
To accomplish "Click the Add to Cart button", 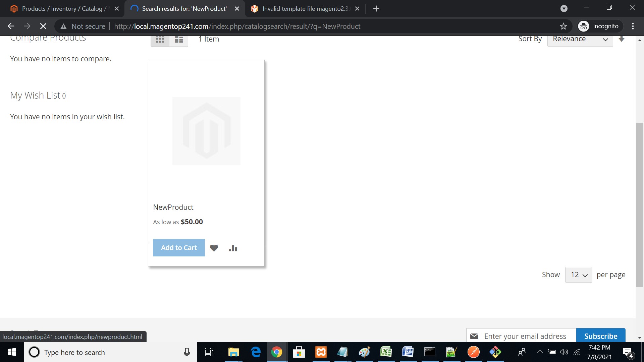I will 178,248.
